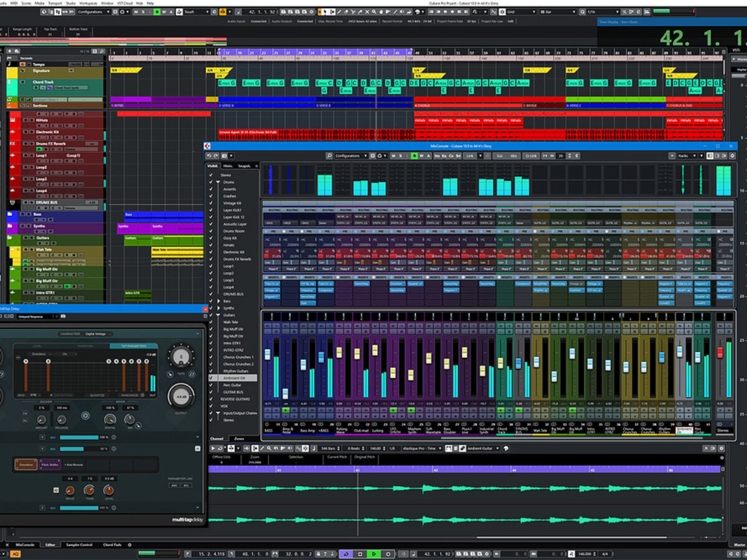This screenshot has width=747, height=560.
Task: Open the Media menu
Action: pyautogui.click(x=39, y=3)
